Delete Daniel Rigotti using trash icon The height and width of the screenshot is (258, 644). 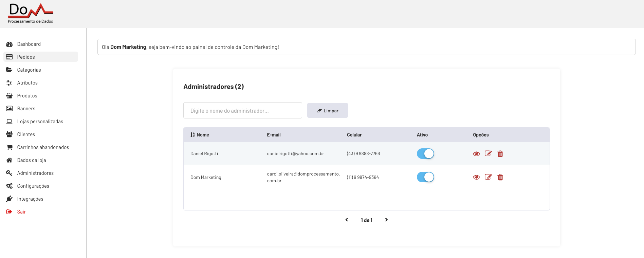coord(500,154)
